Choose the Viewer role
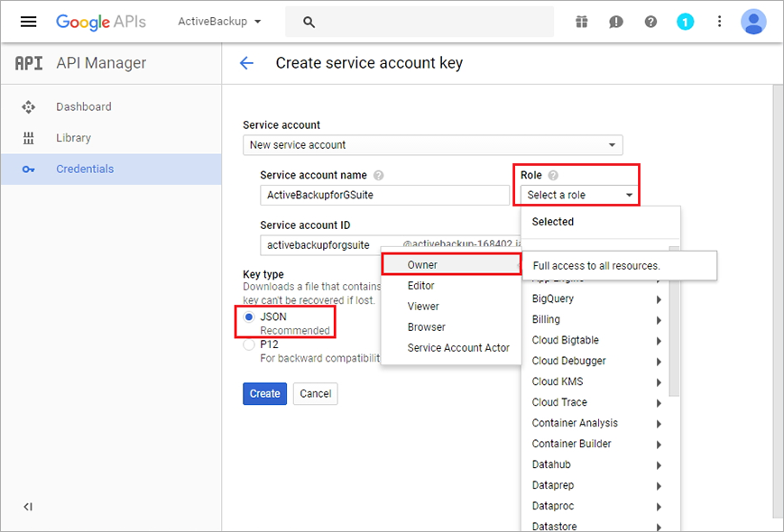This screenshot has height=532, width=784. click(451, 307)
